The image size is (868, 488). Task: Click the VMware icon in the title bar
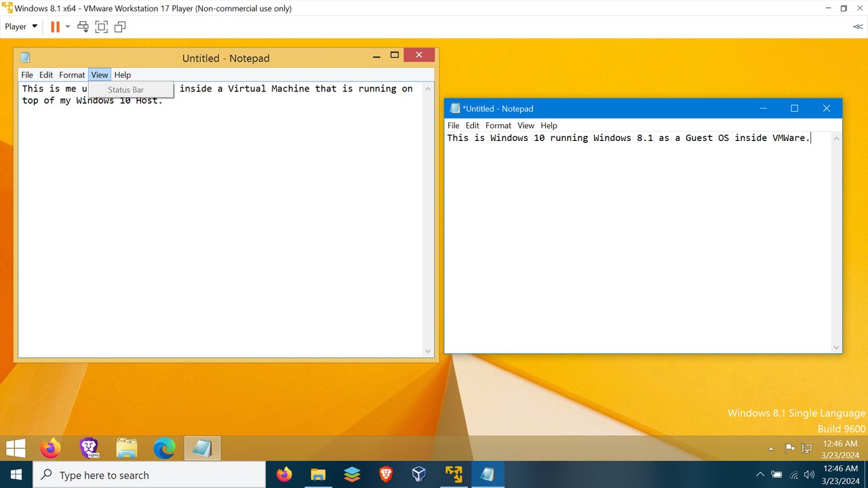7,9
